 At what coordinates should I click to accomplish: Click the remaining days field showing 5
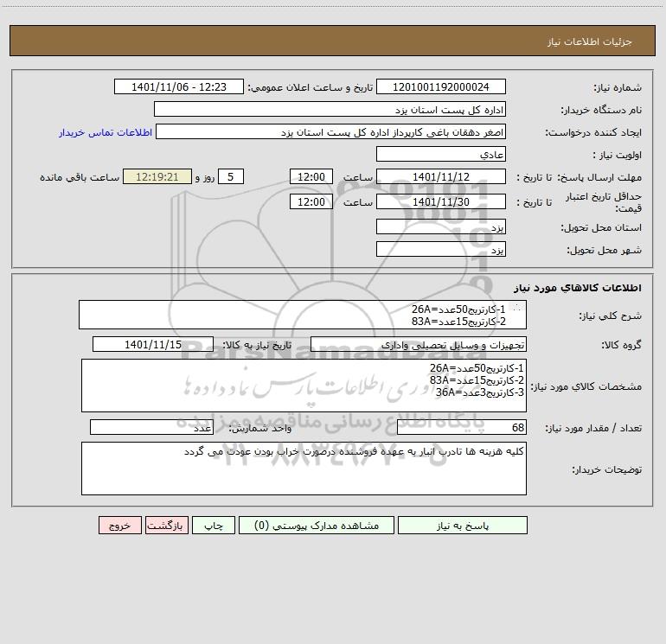[x=231, y=176]
